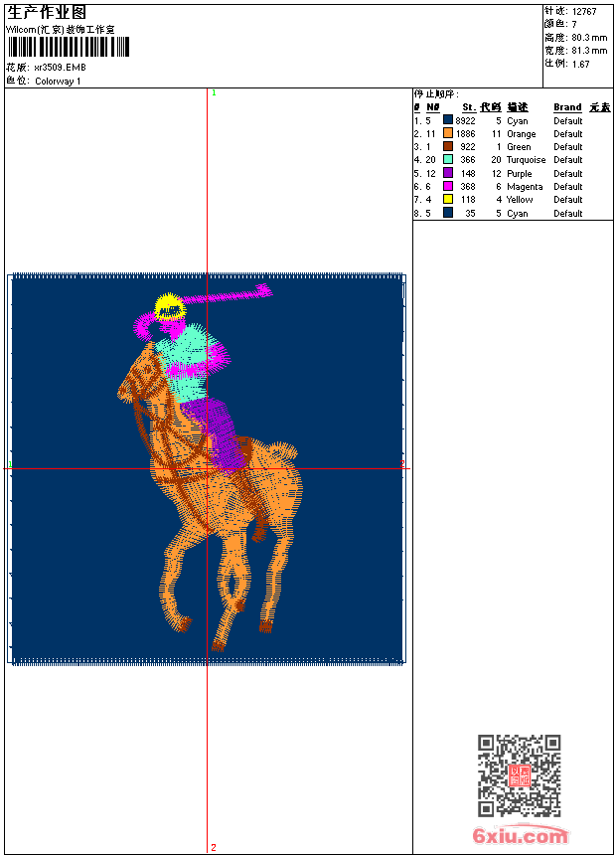Image resolution: width=616 pixels, height=855 pixels.
Task: Click 'Default' brand in the Yellow row
Action: coord(568,200)
